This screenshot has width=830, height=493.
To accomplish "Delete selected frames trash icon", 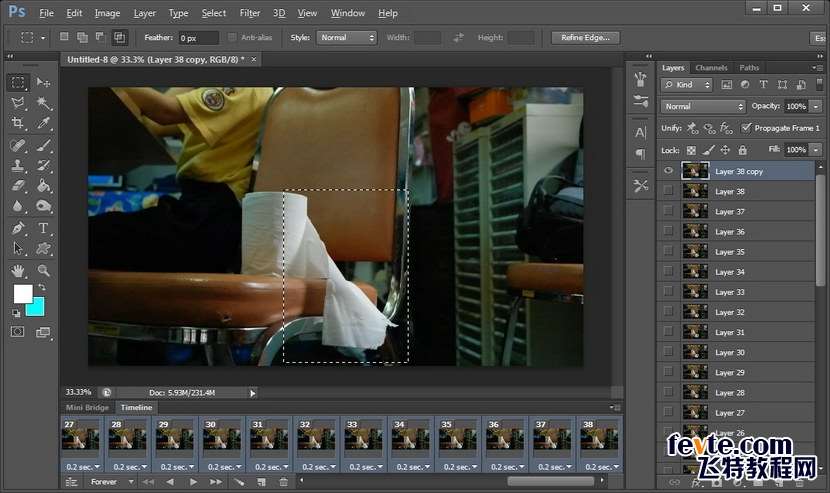I will pos(284,482).
